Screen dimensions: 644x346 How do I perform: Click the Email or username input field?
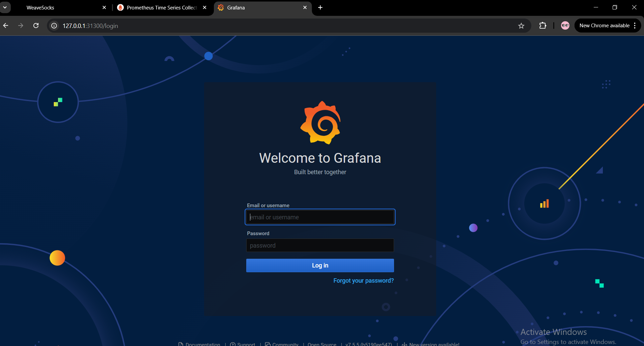(320, 217)
